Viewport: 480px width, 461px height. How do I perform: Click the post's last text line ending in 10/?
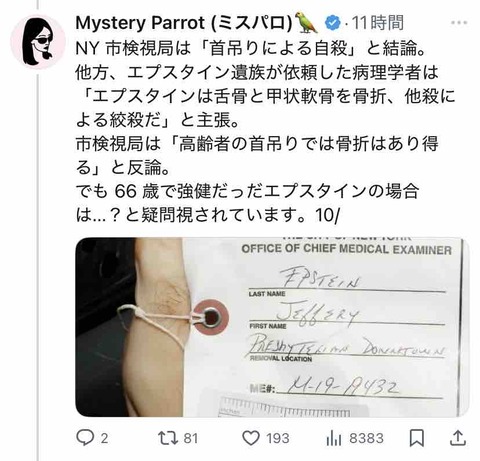207,215
